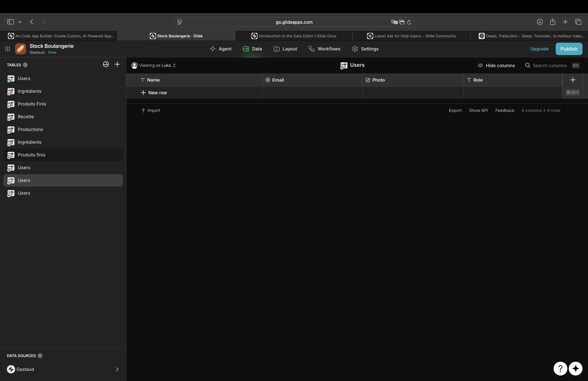Open the data usage gauge icon
The image size is (588, 381).
[x=106, y=64]
